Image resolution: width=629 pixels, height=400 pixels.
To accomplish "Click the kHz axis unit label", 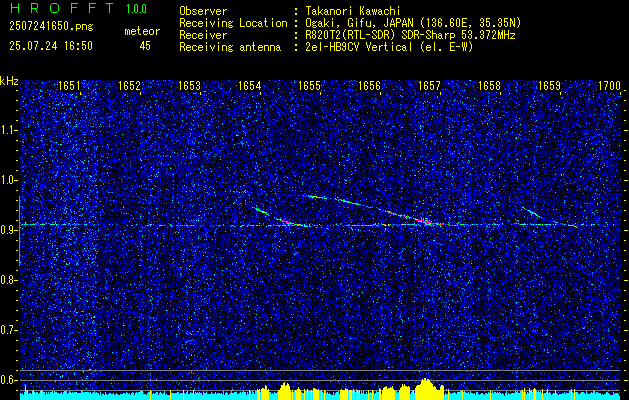I will [9, 81].
